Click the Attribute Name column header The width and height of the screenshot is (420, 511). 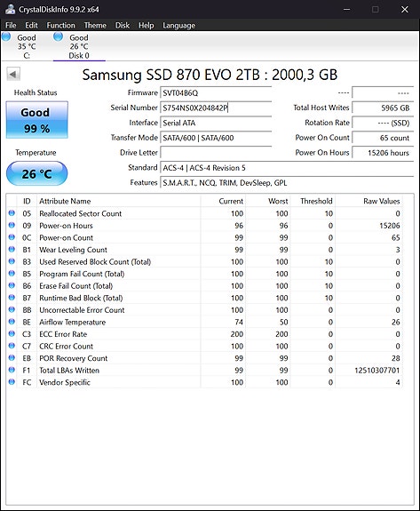point(118,201)
